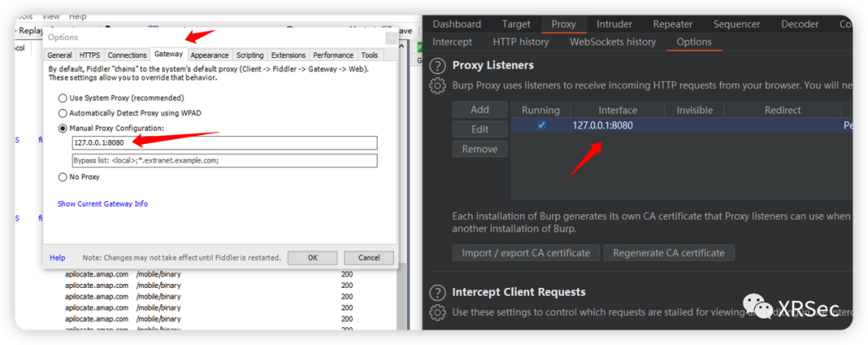Screen dimensions: 868x345
Task: Click Regenerate CA certificate button
Action: [669, 253]
